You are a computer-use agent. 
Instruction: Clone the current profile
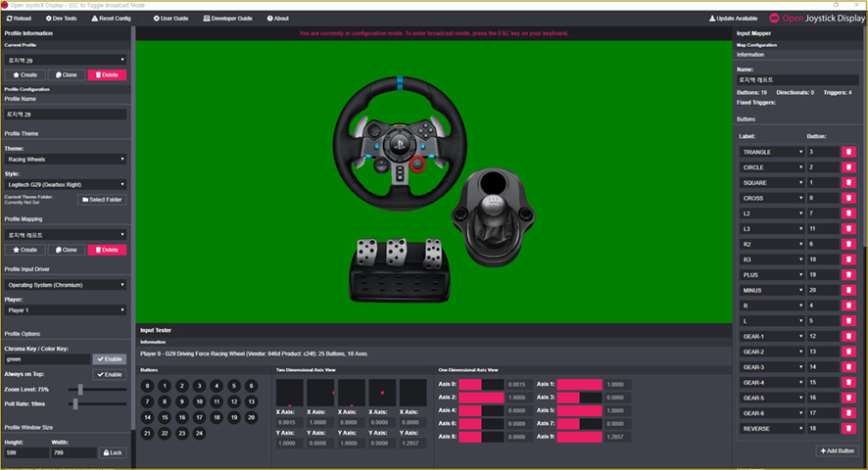[x=66, y=74]
